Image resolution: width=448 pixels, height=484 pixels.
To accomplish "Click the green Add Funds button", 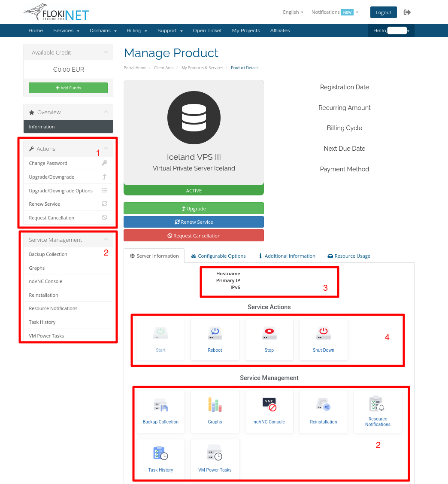I will point(68,88).
